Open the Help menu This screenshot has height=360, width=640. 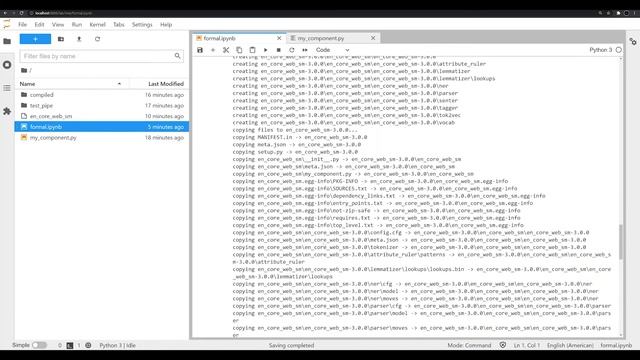pyautogui.click(x=166, y=24)
